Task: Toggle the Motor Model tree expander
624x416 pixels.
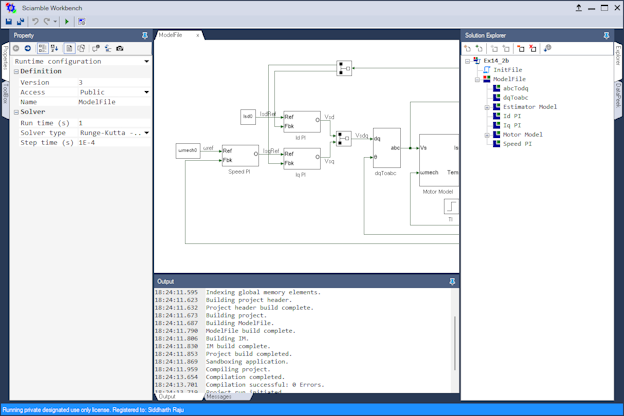Action: pyautogui.click(x=487, y=135)
